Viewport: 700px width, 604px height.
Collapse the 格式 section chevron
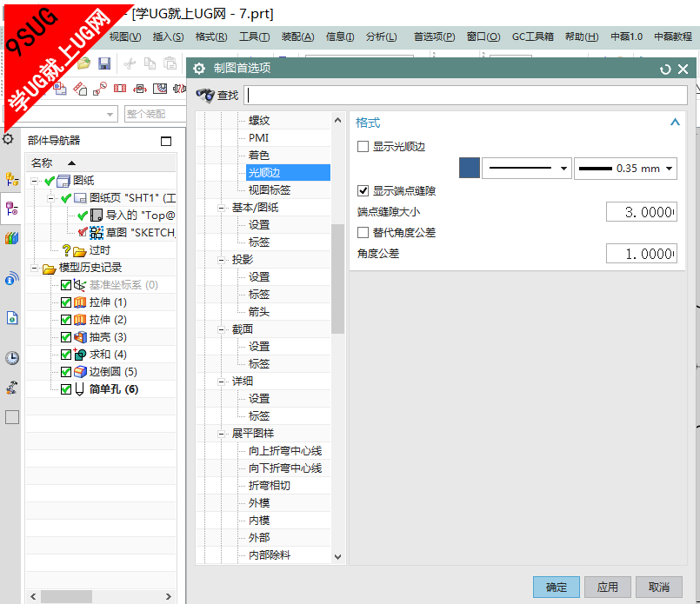[x=675, y=123]
